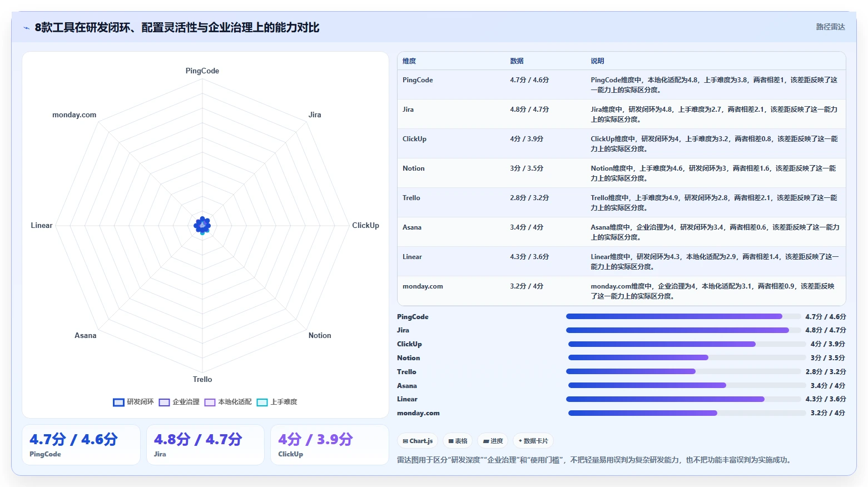The height and width of the screenshot is (487, 868).
Task: Click the Linear axis label on the radar
Action: coord(42,226)
